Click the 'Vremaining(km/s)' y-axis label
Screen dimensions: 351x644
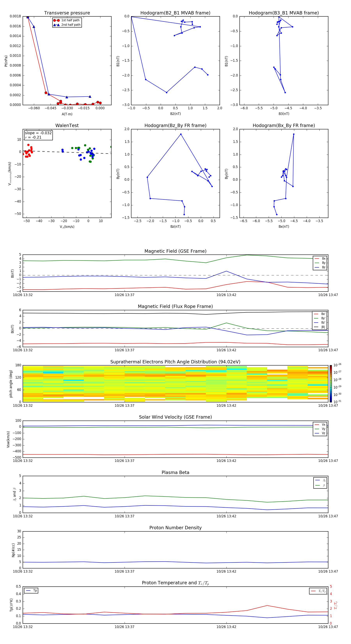point(10,173)
